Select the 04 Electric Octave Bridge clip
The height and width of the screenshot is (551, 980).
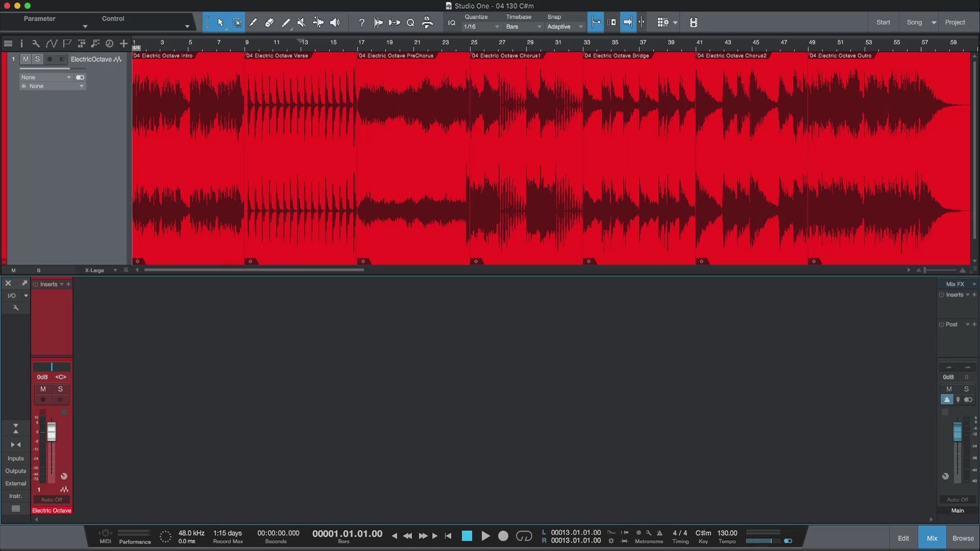click(638, 153)
